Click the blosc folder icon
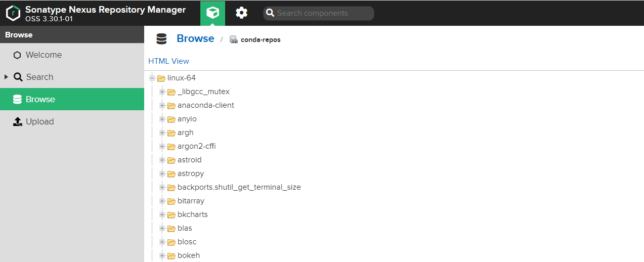This screenshot has width=644, height=262. click(x=171, y=242)
